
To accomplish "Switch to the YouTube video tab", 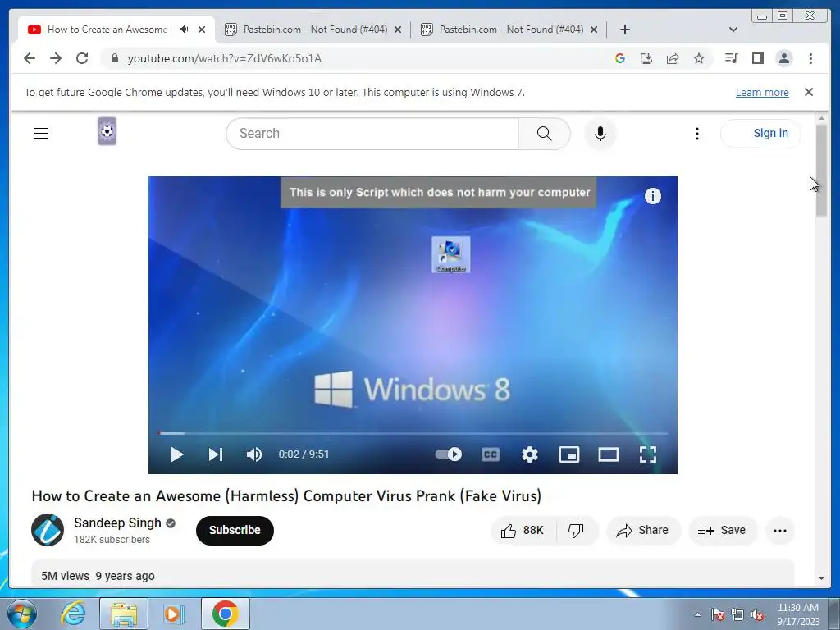I will [107, 30].
